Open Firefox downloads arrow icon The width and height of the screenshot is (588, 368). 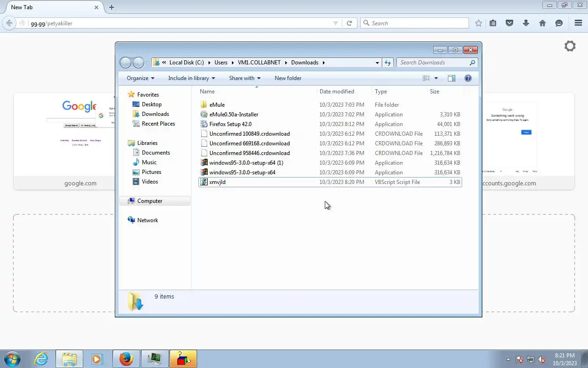pos(526,23)
